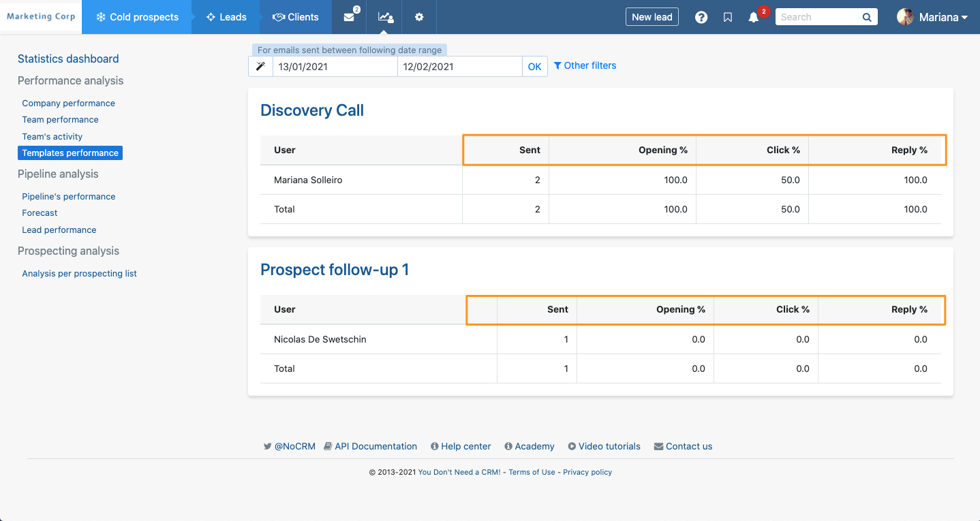Open the API Documentation footer link
Viewport: 980px width, 521px height.
coord(370,447)
